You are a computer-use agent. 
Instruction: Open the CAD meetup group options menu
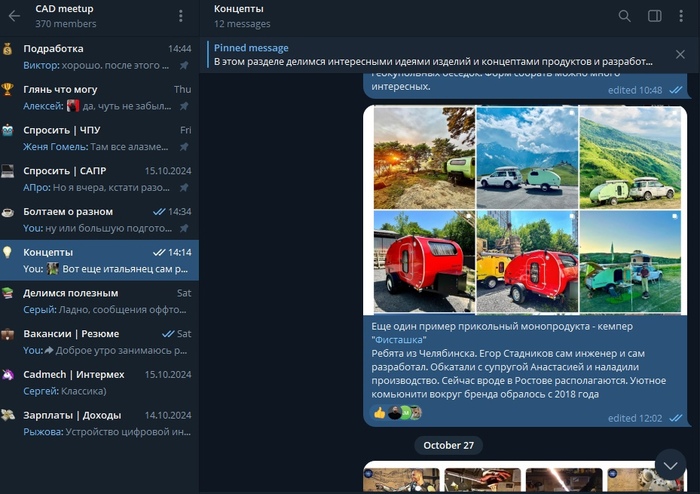[180, 16]
